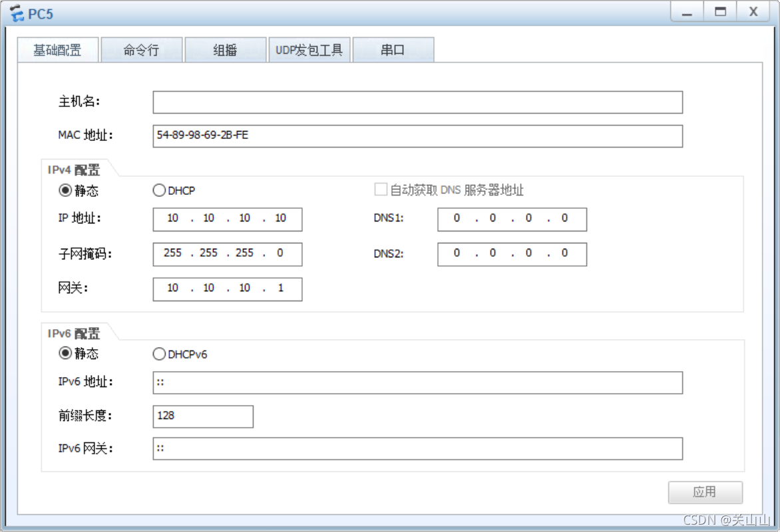Minimize the PC5 window
Screen dimensions: 780x532
[x=687, y=11]
